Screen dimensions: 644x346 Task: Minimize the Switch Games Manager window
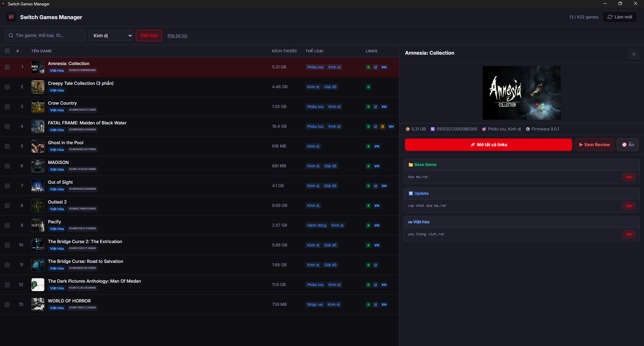(605, 4)
